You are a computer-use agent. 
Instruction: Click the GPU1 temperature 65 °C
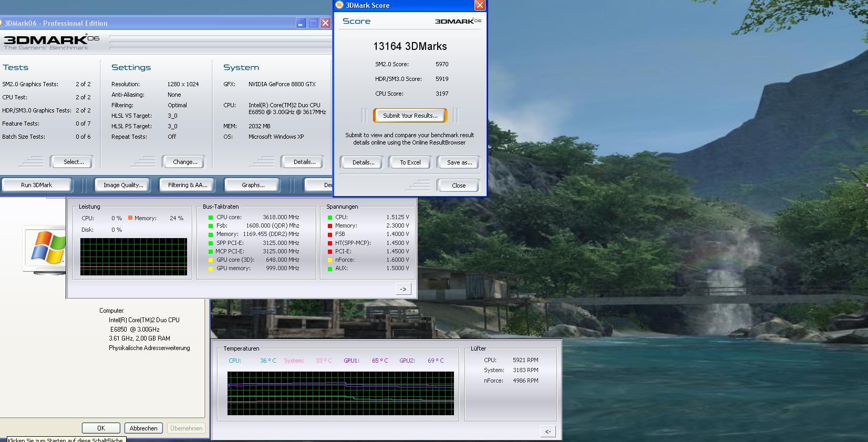pyautogui.click(x=380, y=361)
